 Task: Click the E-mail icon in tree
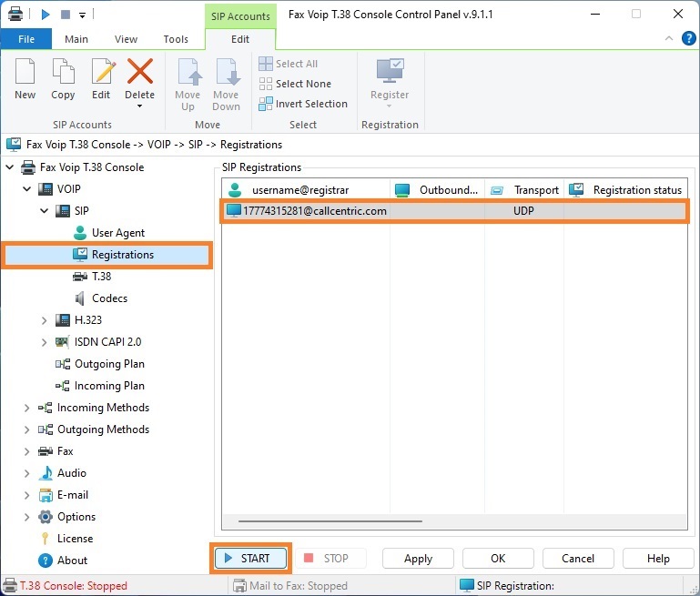[46, 495]
